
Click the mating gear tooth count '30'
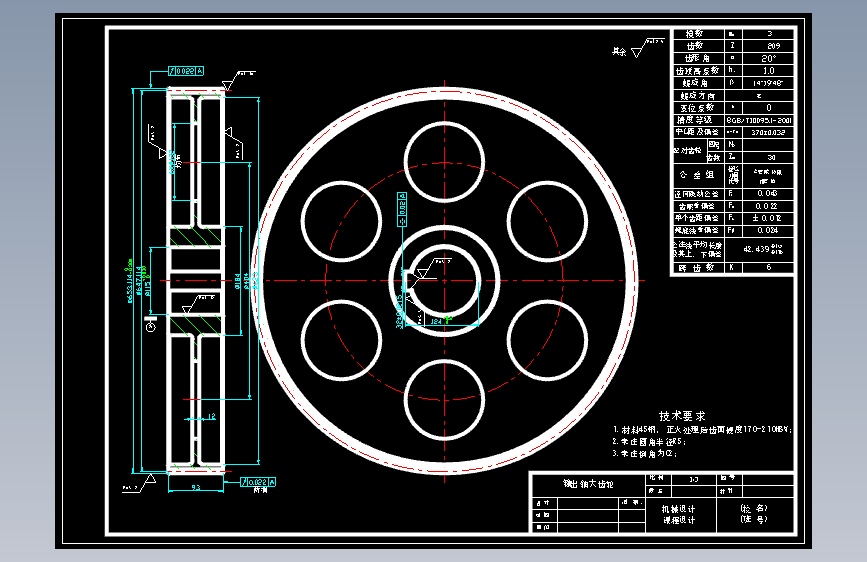pyautogui.click(x=771, y=157)
